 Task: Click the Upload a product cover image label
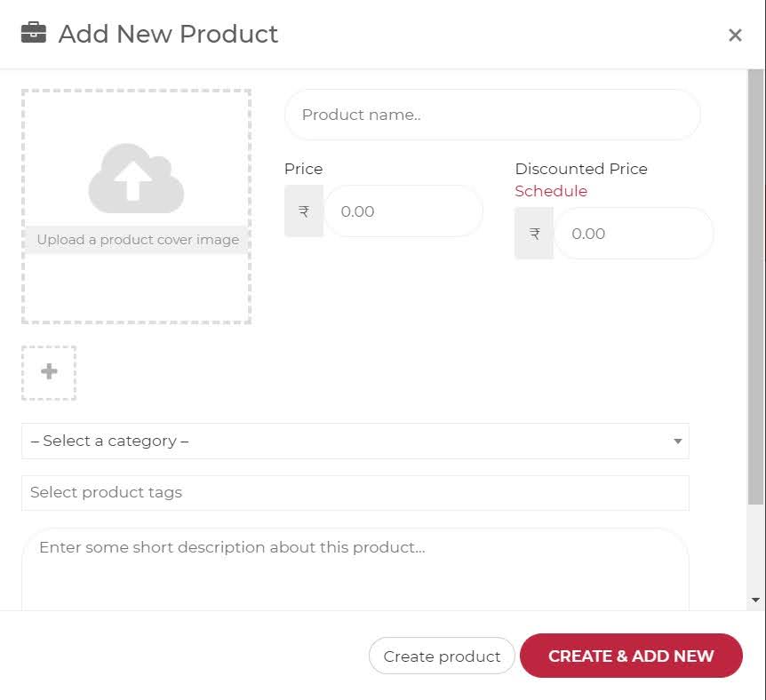pos(138,240)
